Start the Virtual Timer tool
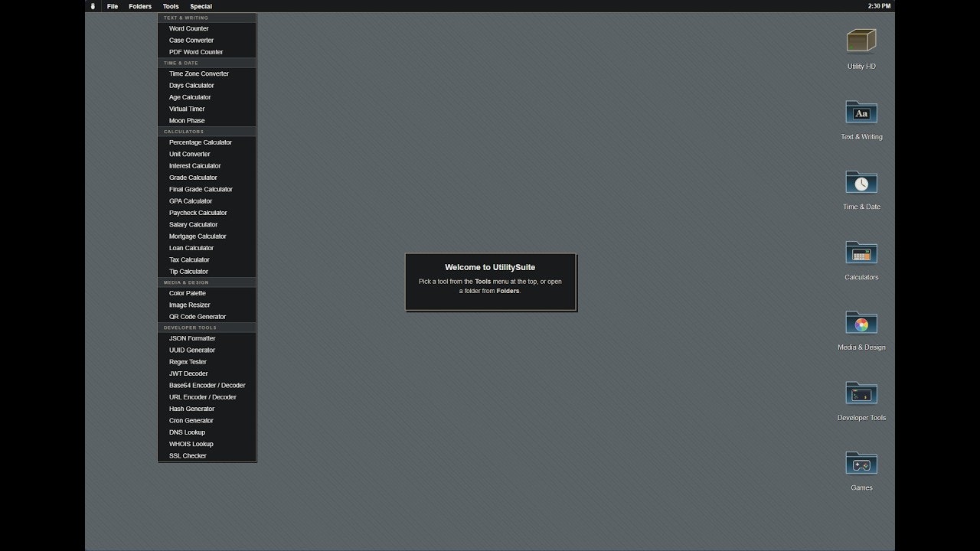980x551 pixels. [207, 109]
